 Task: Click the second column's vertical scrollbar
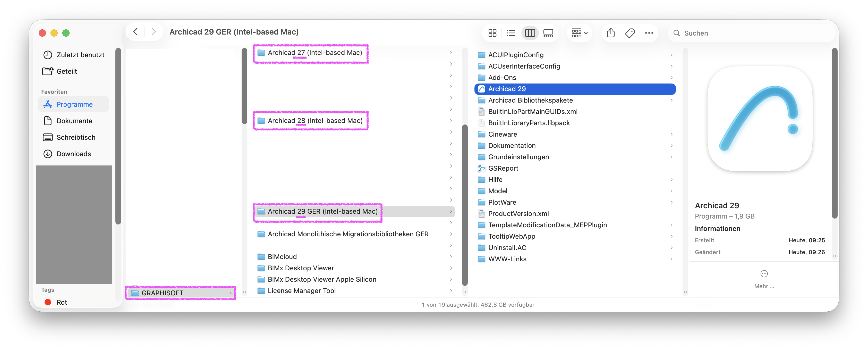point(465,205)
